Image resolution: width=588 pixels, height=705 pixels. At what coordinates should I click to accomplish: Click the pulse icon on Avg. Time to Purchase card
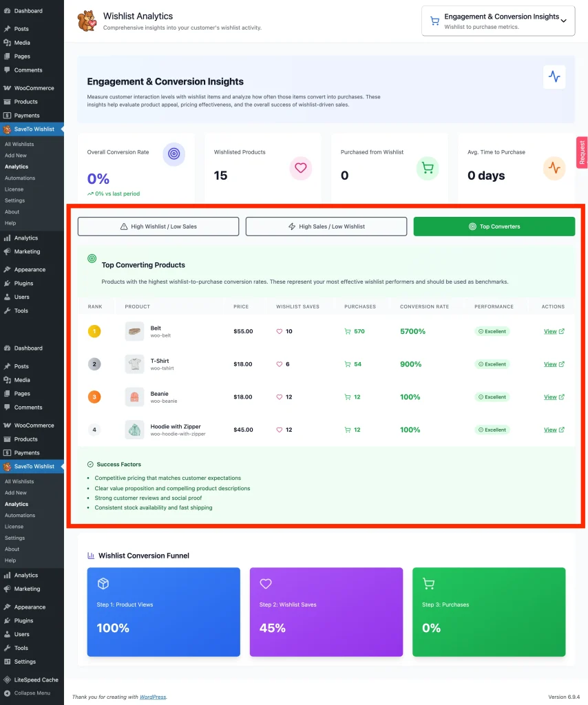pos(554,167)
